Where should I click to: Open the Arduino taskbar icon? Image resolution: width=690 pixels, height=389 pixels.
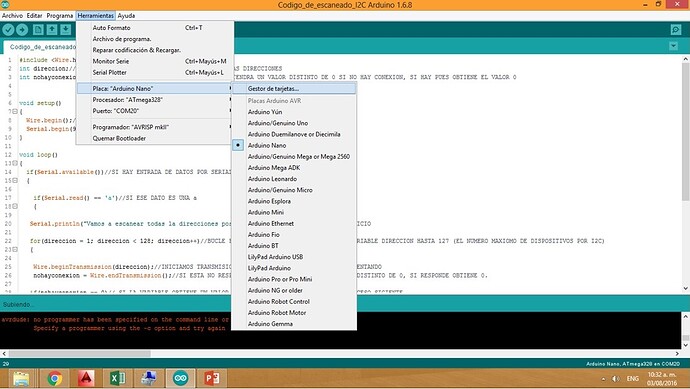[180, 378]
